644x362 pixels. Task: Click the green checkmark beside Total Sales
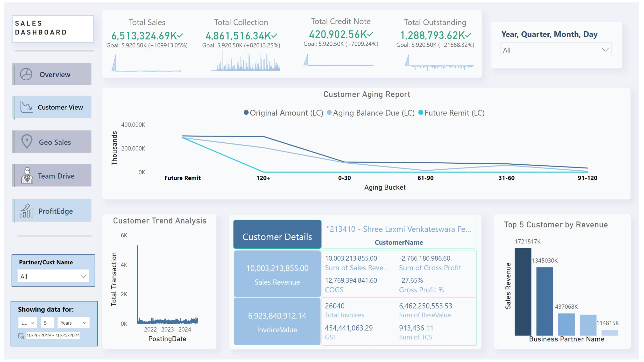tap(180, 35)
